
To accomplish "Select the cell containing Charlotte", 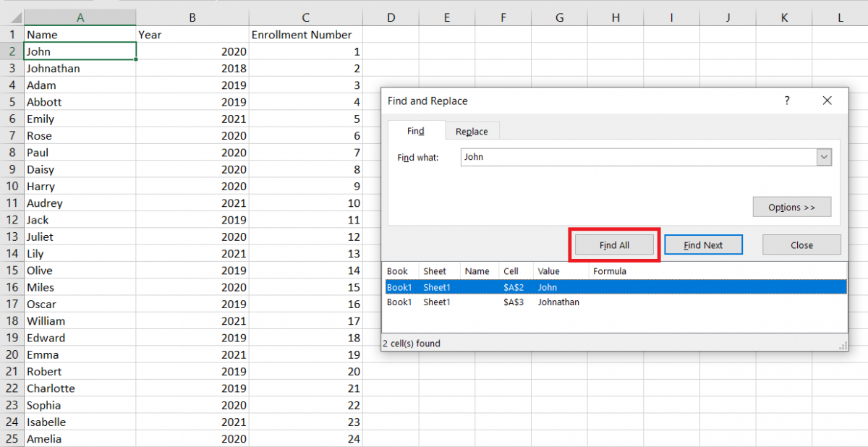I will tap(80, 388).
